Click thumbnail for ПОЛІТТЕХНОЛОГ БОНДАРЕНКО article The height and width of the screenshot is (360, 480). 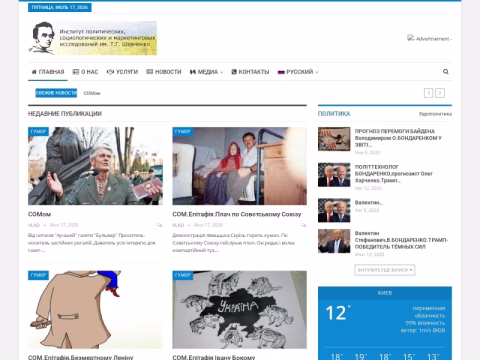pos(334,175)
